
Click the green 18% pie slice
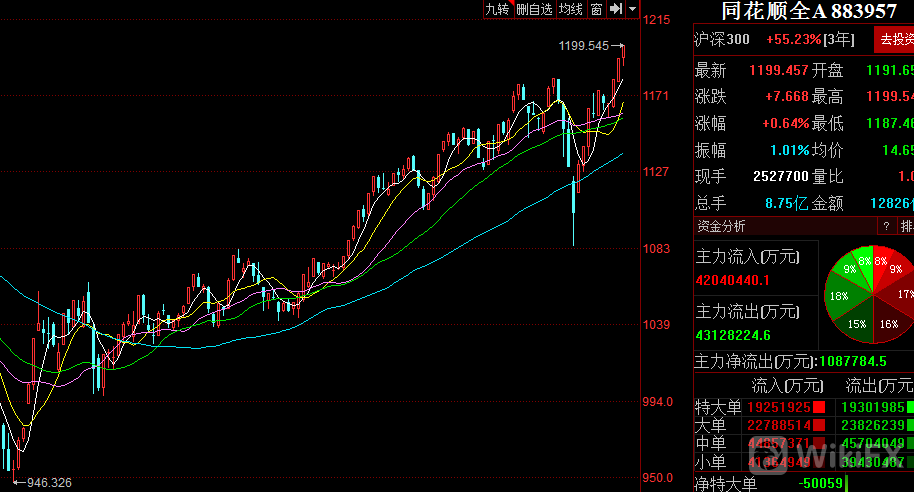coord(841,296)
